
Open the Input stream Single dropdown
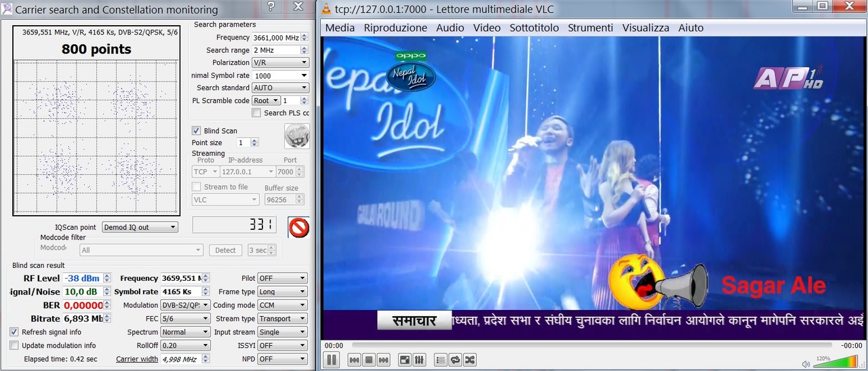[282, 332]
